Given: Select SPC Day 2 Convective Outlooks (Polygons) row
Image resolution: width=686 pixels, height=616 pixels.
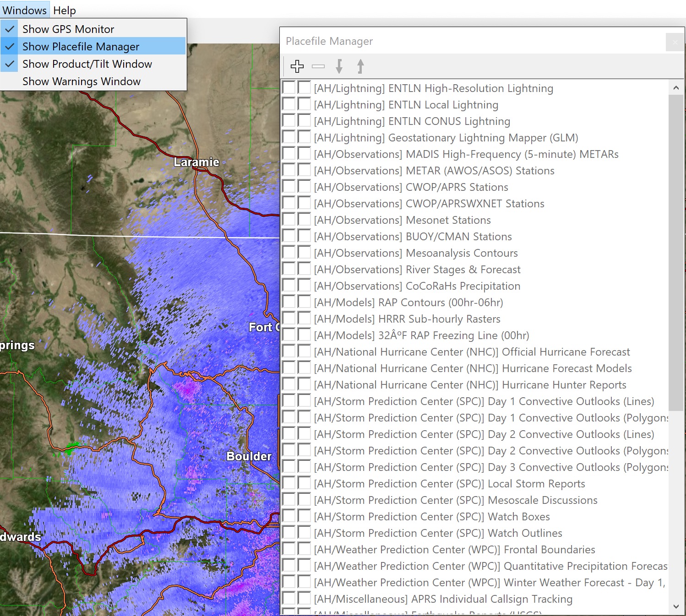Looking at the screenshot, I should pos(474,451).
